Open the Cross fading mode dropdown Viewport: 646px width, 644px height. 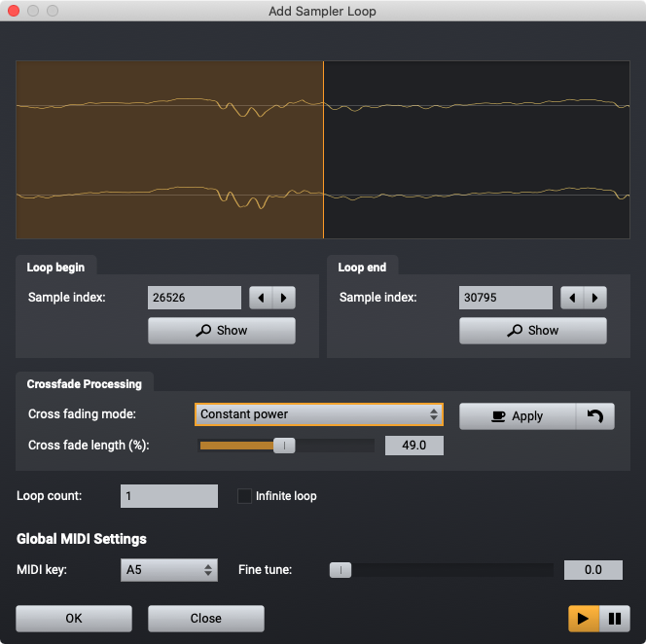click(x=318, y=414)
